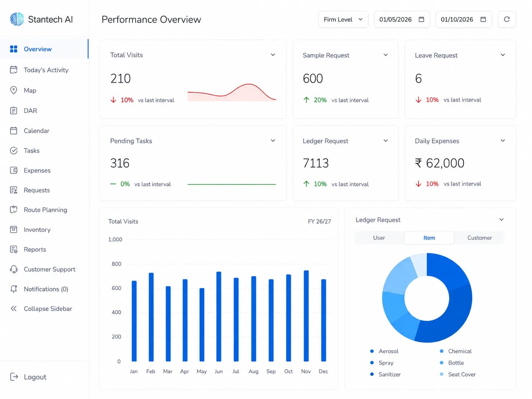Screen dimensions: 532x399
Task: Click the May bar in Total Visits chart
Action: point(202,325)
